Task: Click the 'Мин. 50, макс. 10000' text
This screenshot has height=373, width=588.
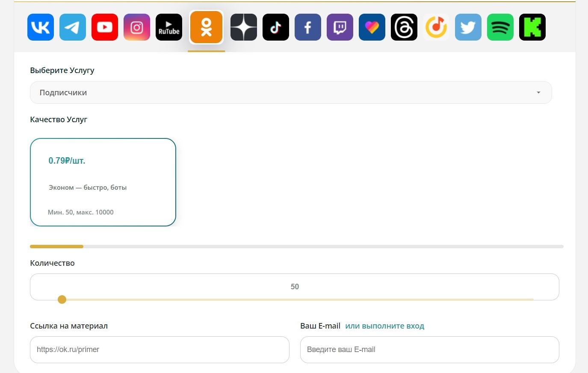Action: click(81, 212)
